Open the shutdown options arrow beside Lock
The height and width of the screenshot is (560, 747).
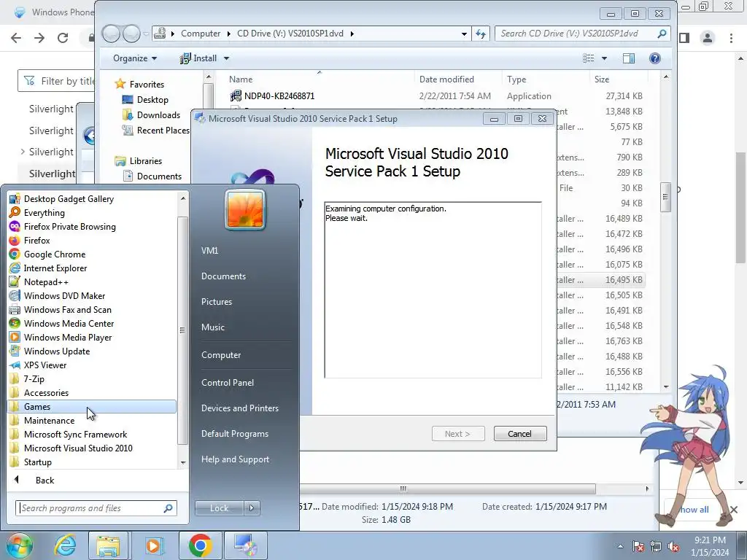point(252,508)
